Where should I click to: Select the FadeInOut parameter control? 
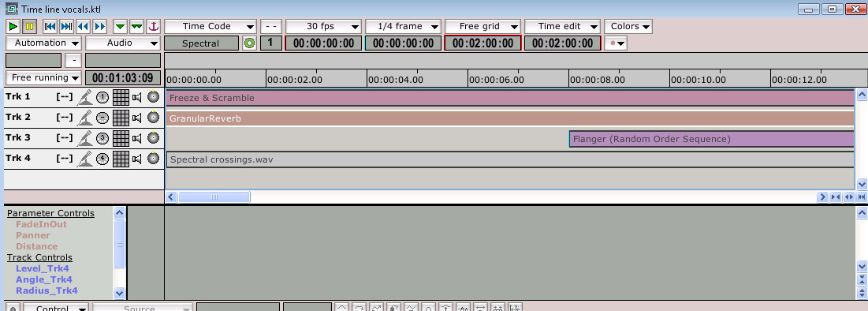point(42,224)
